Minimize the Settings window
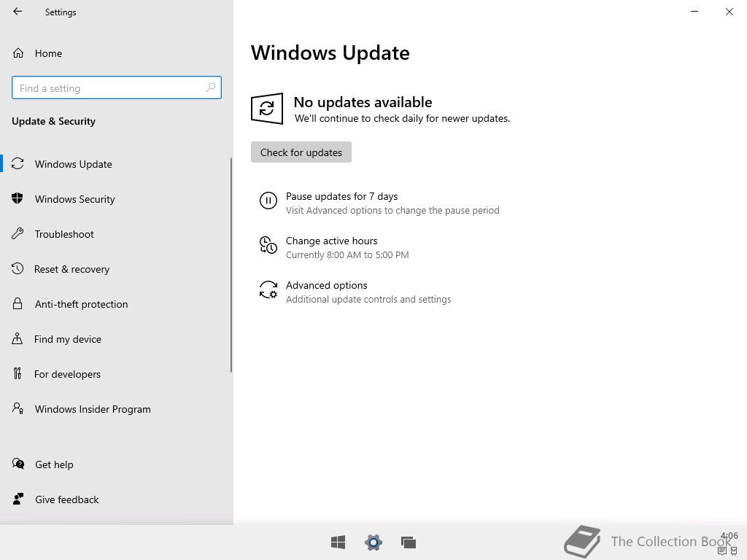The height and width of the screenshot is (560, 747). [x=694, y=12]
